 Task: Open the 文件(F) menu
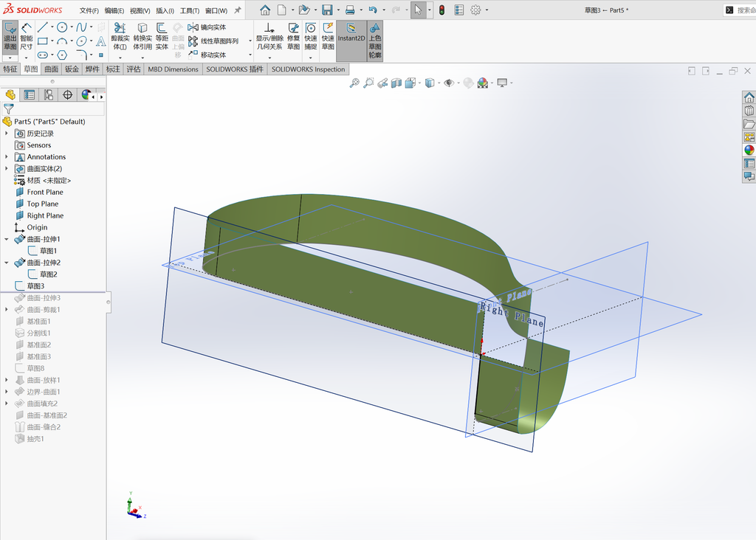(89, 10)
